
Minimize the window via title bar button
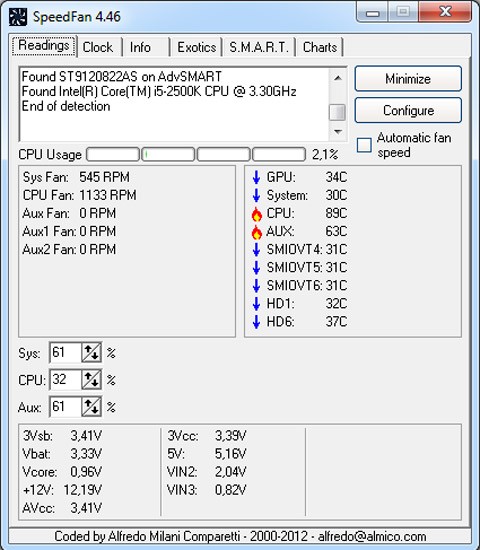pyautogui.click(x=372, y=12)
